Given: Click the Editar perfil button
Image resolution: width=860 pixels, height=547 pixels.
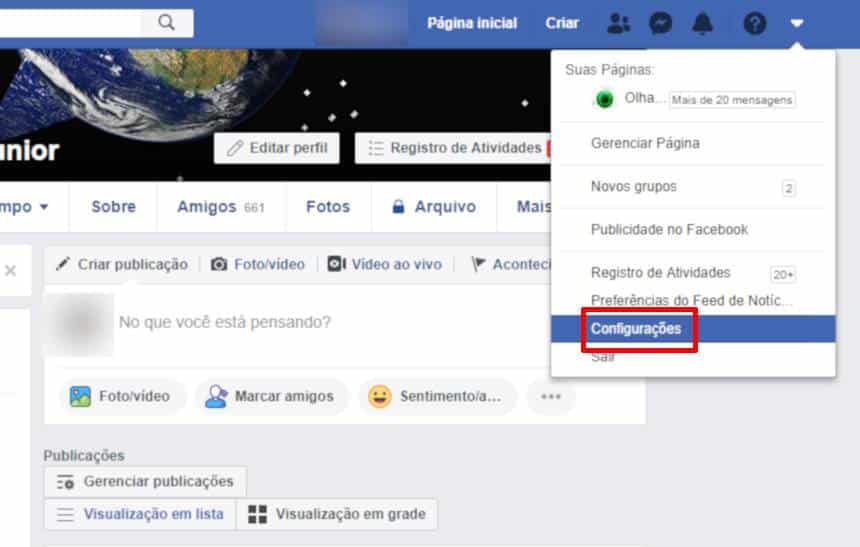Looking at the screenshot, I should click(x=276, y=148).
